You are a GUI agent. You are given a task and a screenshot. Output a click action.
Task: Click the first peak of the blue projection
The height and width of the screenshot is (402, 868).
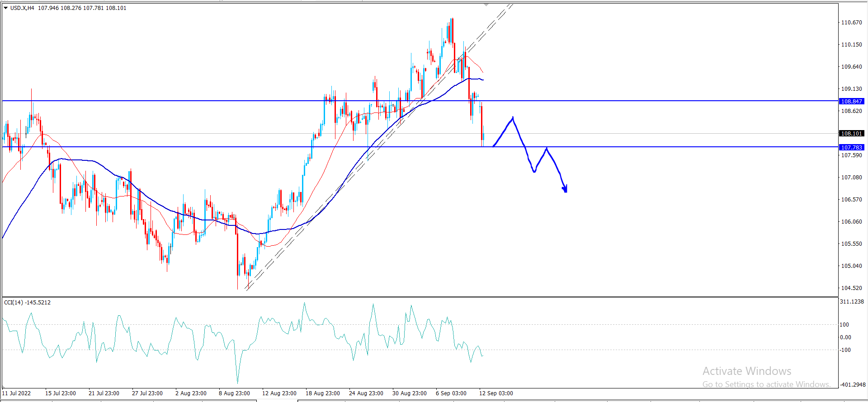513,118
